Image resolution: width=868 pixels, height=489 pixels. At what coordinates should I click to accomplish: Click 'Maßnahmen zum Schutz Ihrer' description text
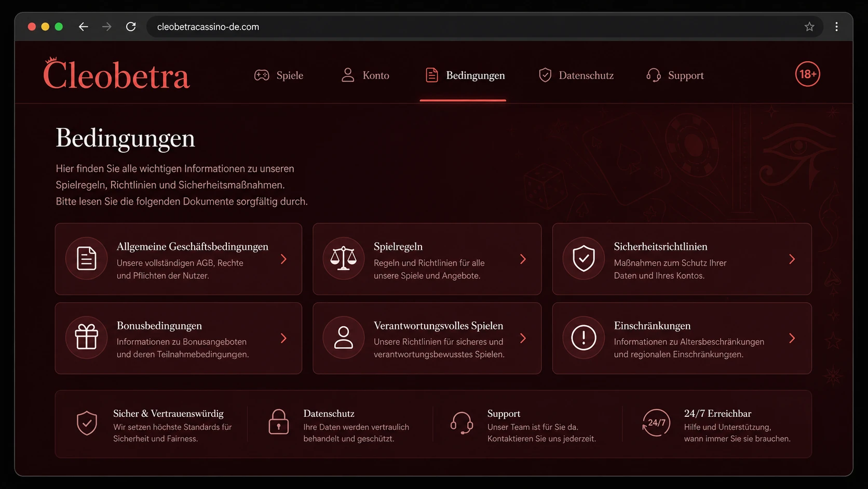(x=670, y=263)
